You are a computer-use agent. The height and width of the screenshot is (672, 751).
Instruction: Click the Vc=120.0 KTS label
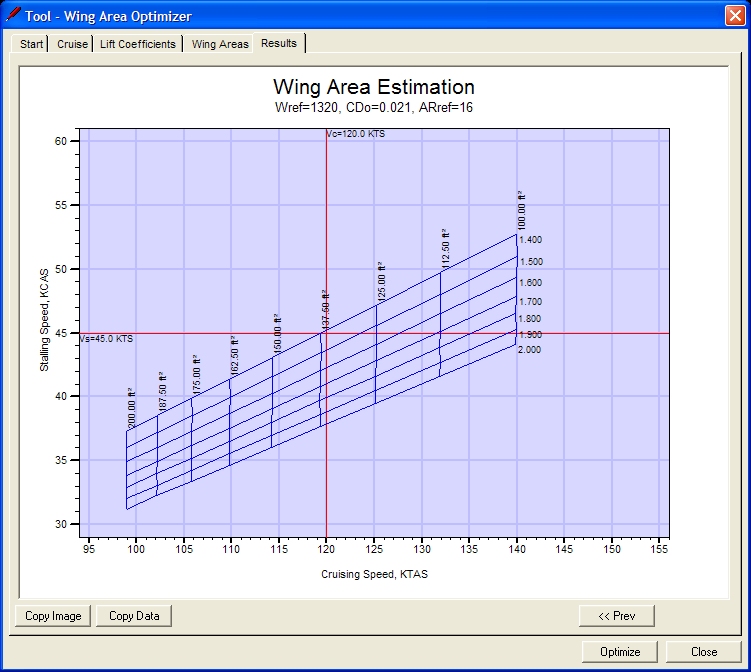pyautogui.click(x=356, y=134)
